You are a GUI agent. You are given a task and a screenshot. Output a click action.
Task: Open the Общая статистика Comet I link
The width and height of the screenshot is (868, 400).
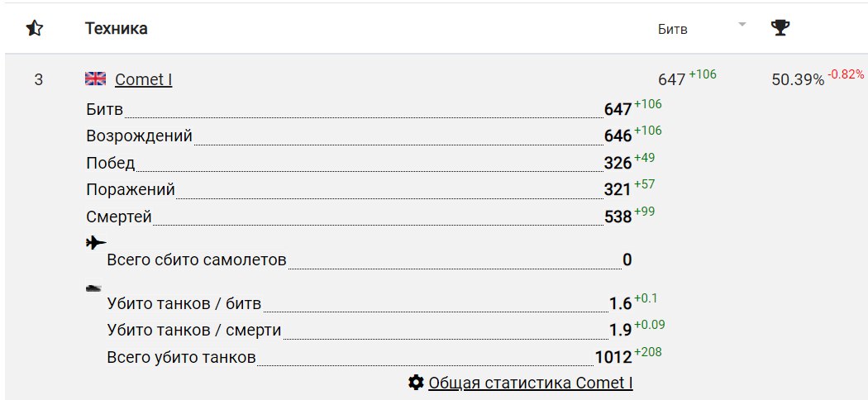pos(531,383)
